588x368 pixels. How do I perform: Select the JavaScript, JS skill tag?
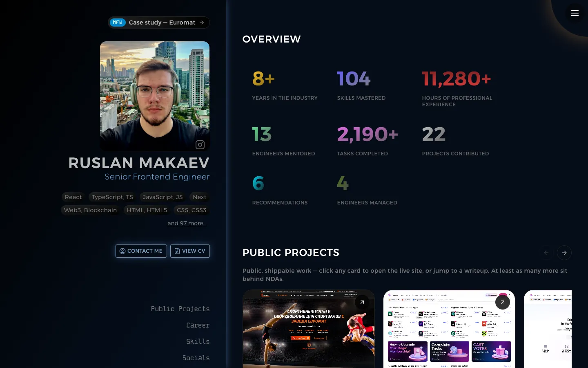click(x=163, y=197)
